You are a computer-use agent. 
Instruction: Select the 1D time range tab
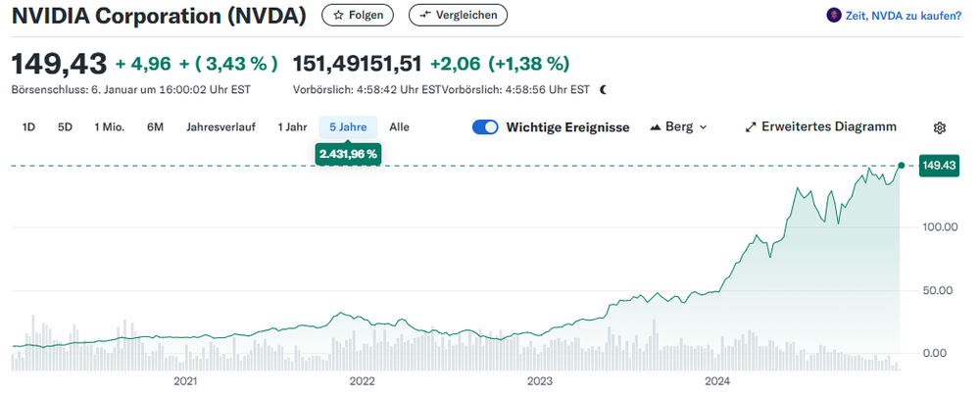(x=28, y=126)
